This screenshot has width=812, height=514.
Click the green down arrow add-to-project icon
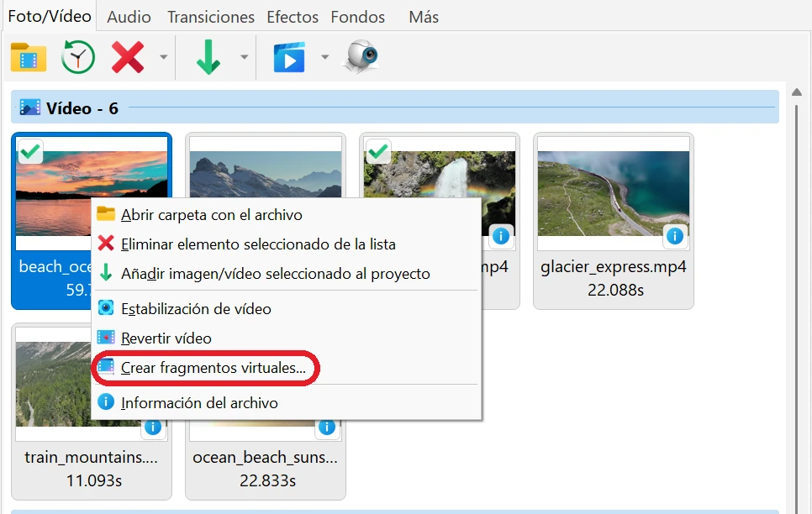point(208,57)
